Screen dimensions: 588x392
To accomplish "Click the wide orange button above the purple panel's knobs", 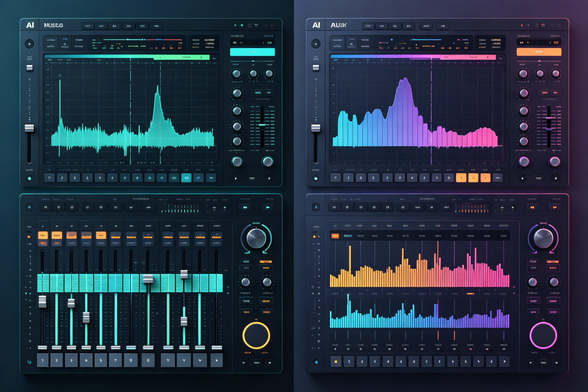I will [x=539, y=52].
